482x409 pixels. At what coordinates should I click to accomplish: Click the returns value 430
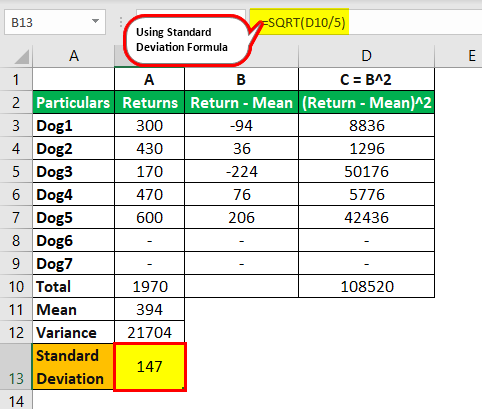(150, 148)
